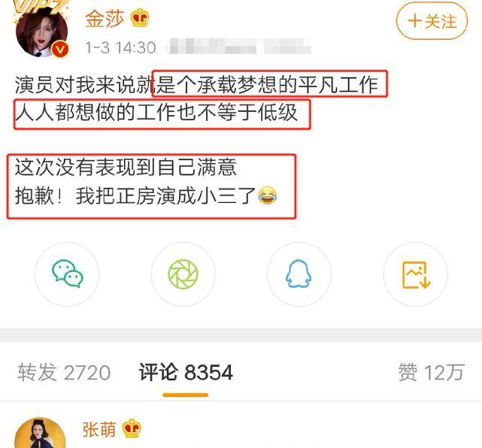Open the 金莎 username link

105,19
